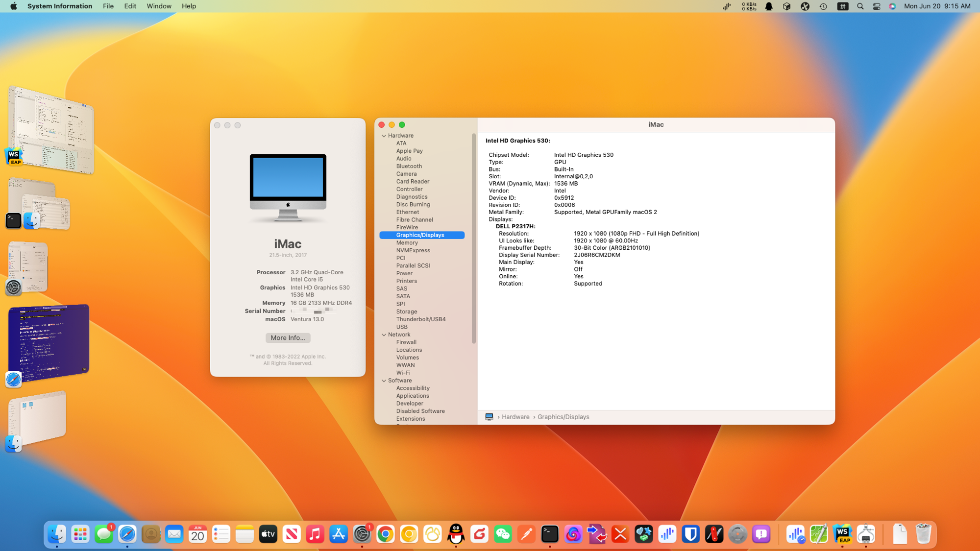The image size is (980, 551).
Task: Open System Settings Stage Manager thumbnail
Action: tap(28, 267)
